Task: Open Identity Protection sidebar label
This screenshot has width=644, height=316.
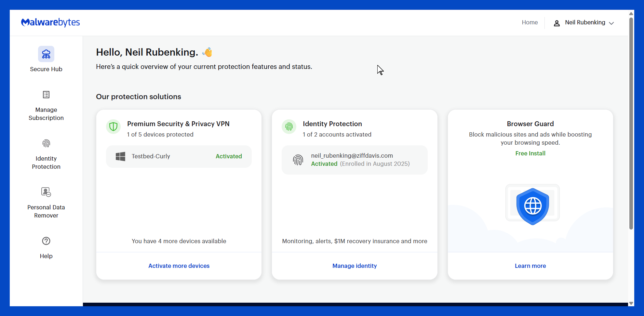Action: tap(46, 163)
